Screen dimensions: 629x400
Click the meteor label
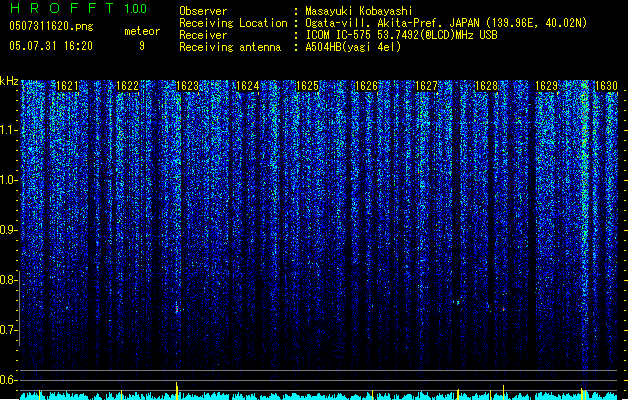142,31
